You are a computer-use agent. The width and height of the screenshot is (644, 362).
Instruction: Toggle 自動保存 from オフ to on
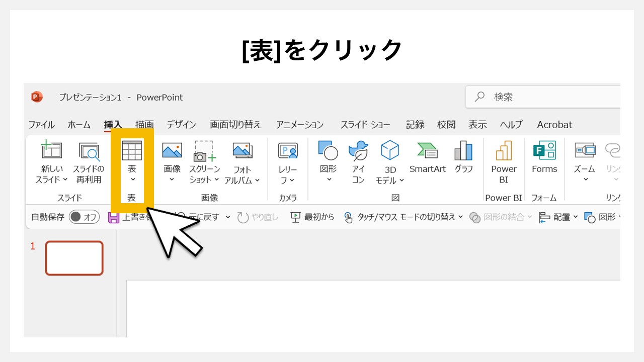coord(84,217)
